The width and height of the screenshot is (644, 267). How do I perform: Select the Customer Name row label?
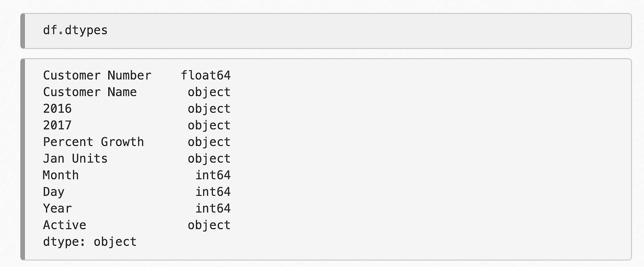90,92
